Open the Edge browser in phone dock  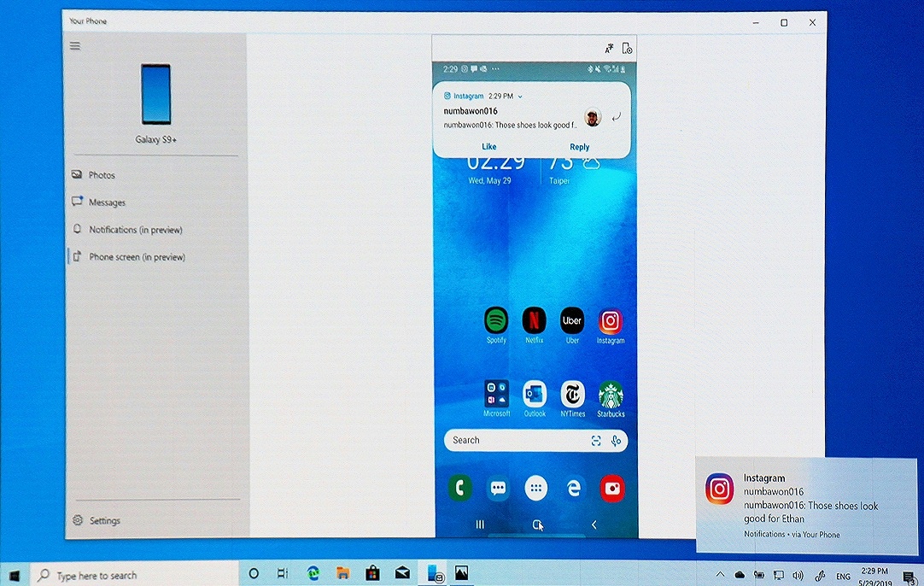574,488
